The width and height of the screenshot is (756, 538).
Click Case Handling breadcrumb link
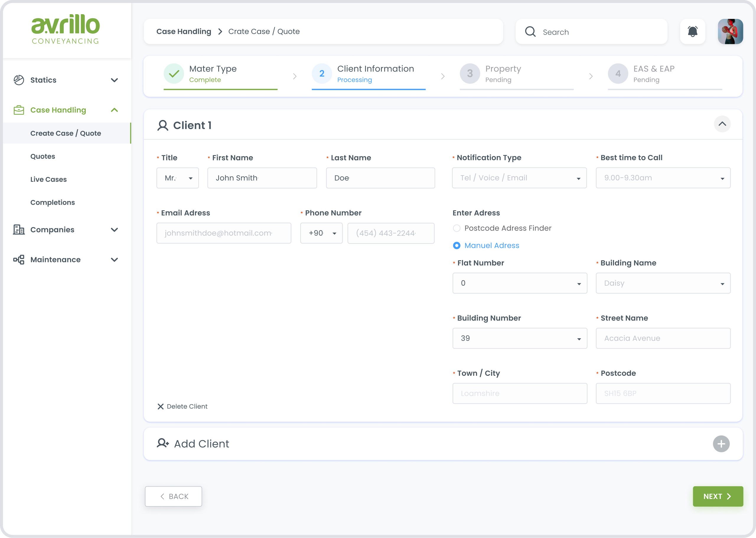click(184, 32)
